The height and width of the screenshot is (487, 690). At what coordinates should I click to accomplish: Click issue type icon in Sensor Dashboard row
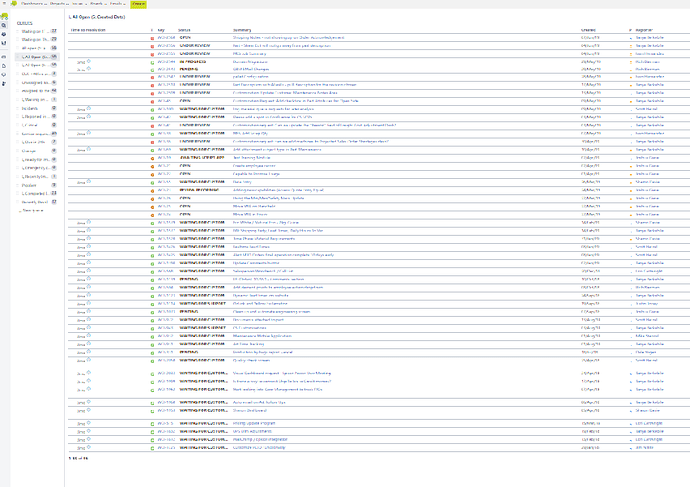[152, 411]
